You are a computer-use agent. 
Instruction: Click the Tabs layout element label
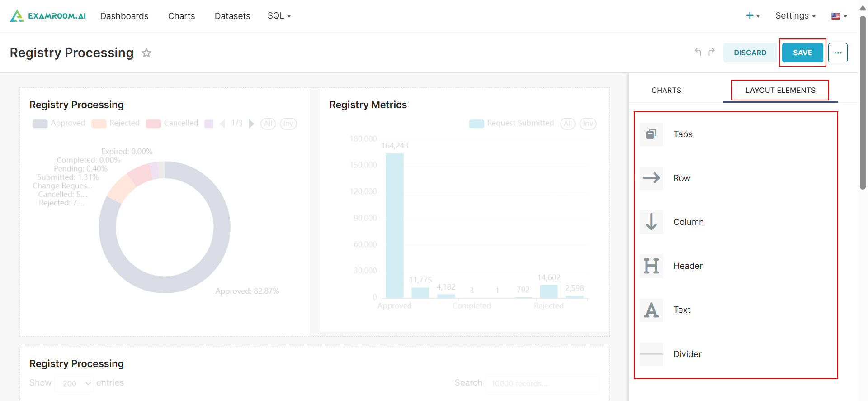tap(683, 134)
